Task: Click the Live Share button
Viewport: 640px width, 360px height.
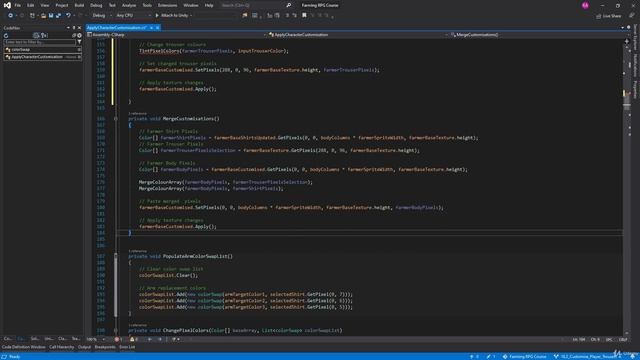Action: pyautogui.click(x=609, y=16)
